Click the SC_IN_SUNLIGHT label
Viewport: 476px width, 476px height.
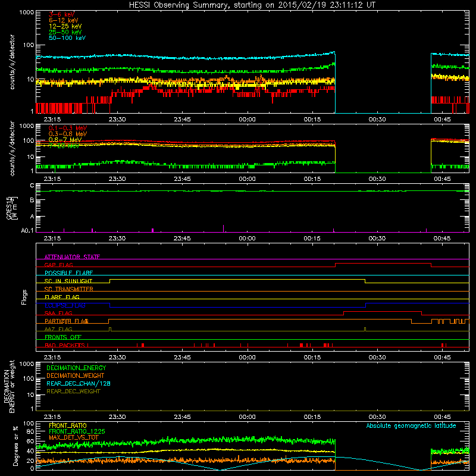[68, 281]
